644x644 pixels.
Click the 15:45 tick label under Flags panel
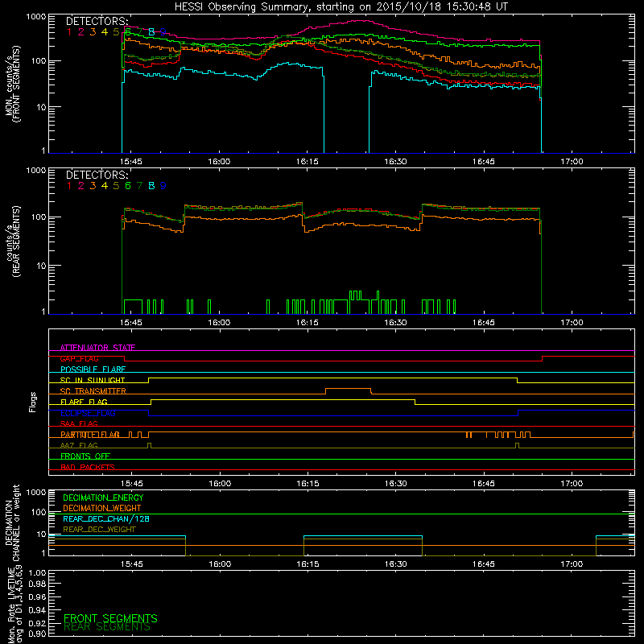tap(132, 484)
